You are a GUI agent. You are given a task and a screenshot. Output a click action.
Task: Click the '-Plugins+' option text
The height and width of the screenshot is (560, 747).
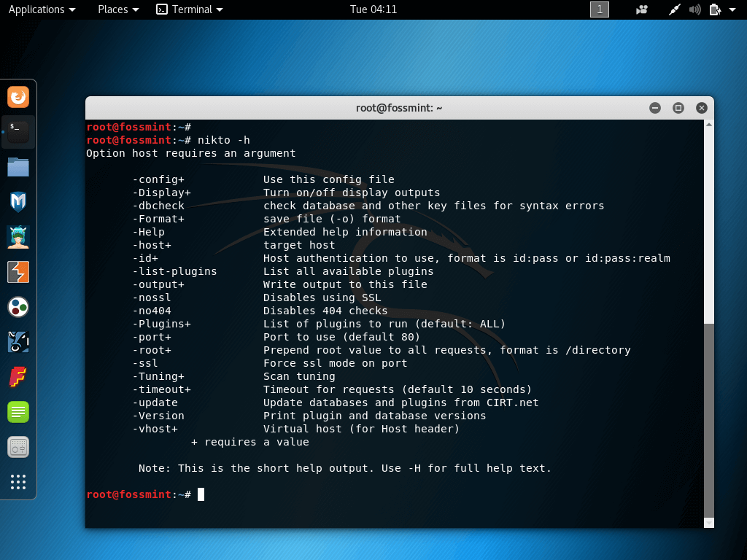161,324
